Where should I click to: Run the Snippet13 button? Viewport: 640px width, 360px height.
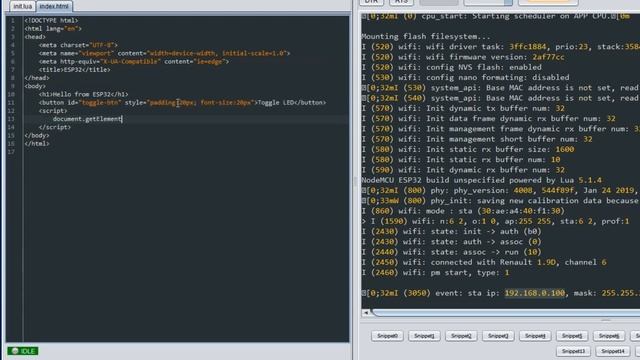(x=573, y=351)
